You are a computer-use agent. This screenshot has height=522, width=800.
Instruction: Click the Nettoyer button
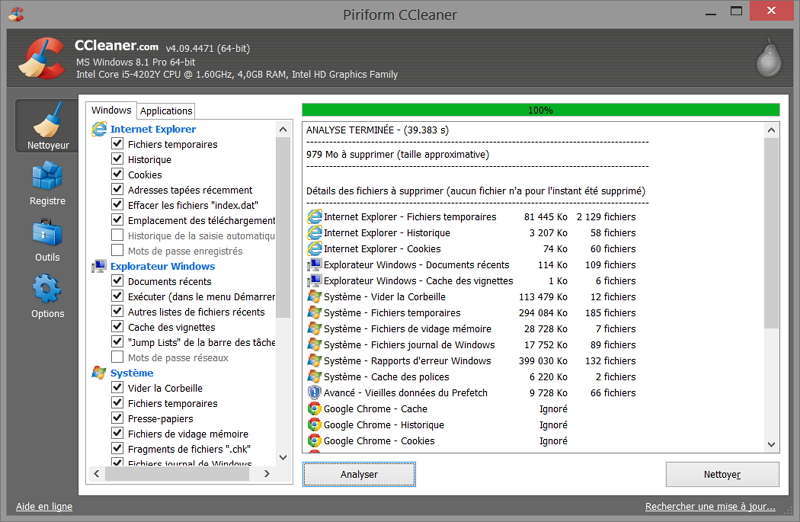(x=722, y=475)
